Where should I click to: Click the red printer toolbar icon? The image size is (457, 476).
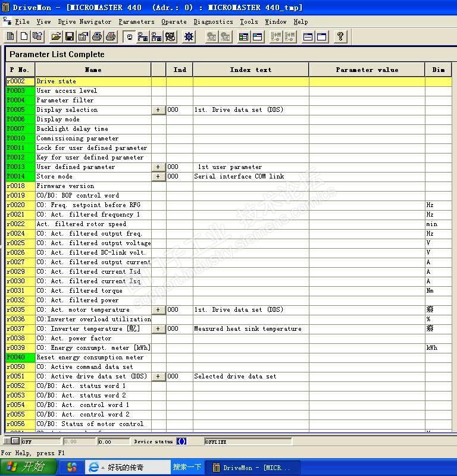pos(111,37)
